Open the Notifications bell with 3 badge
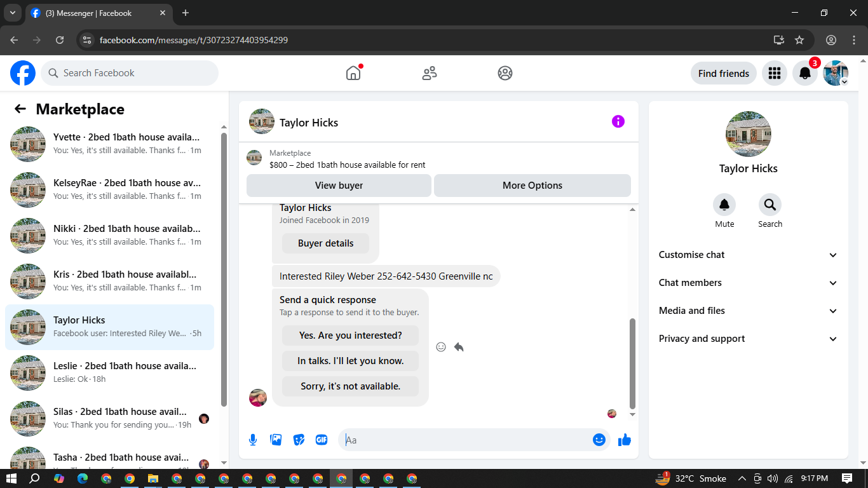Screen dimensions: 868x488 tap(804, 73)
